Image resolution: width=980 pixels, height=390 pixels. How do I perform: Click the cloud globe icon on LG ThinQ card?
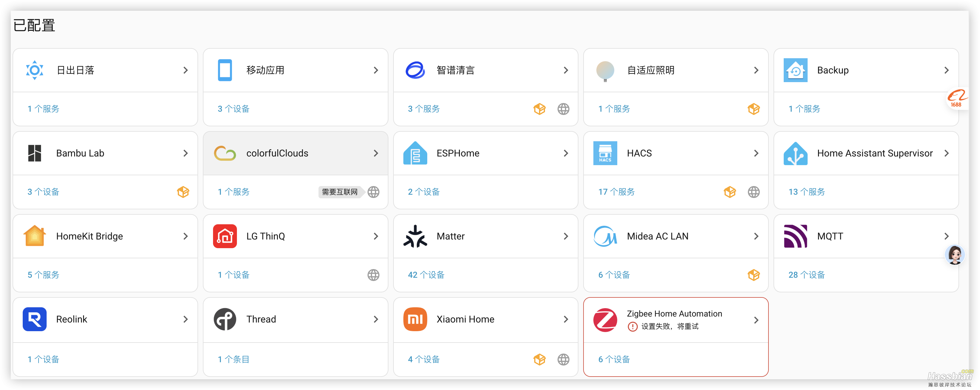tap(373, 275)
